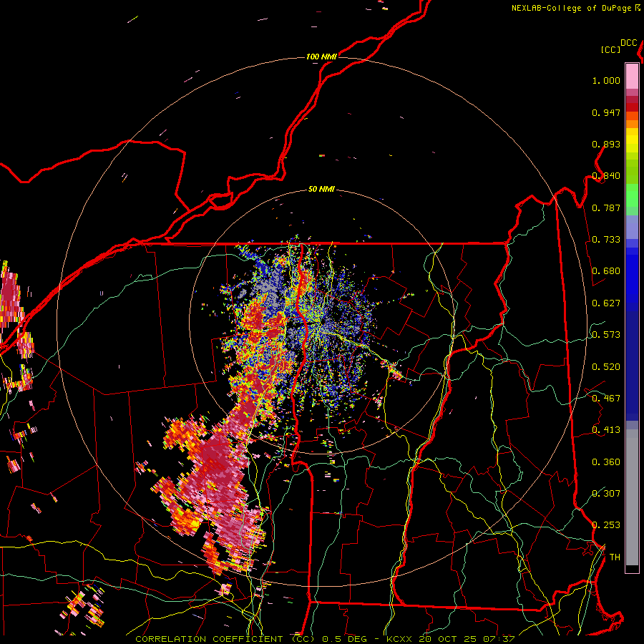This screenshot has width=644, height=644.
Task: Click the 50 NMI range ring label
Action: click(x=321, y=189)
